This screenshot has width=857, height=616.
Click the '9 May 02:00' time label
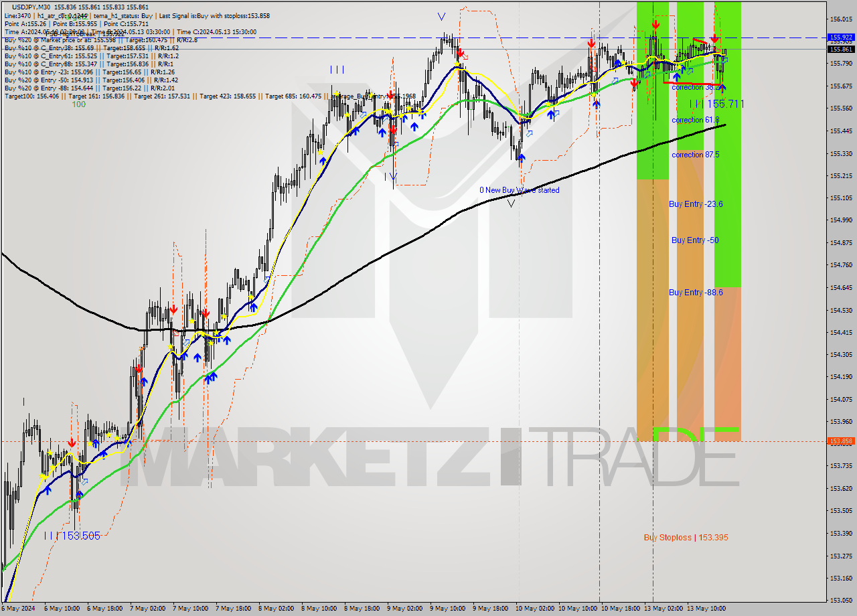[x=404, y=609]
